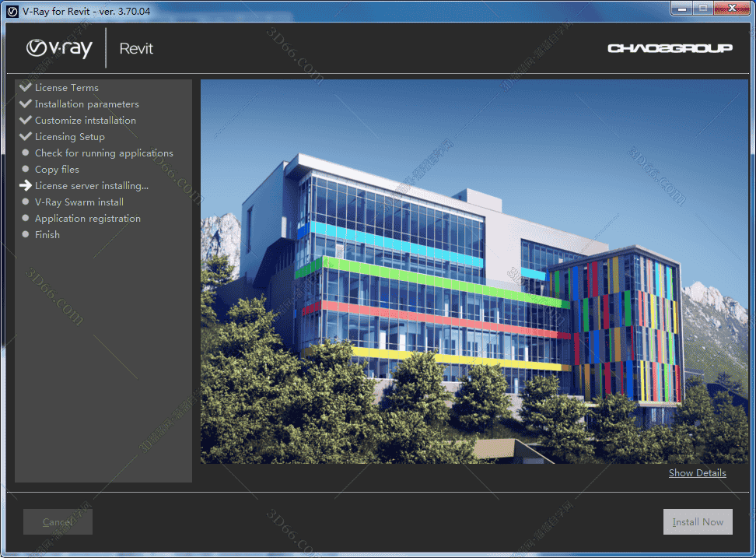Click the bullet next to Finish
Viewport: 756px width, 558px height.
26,235
